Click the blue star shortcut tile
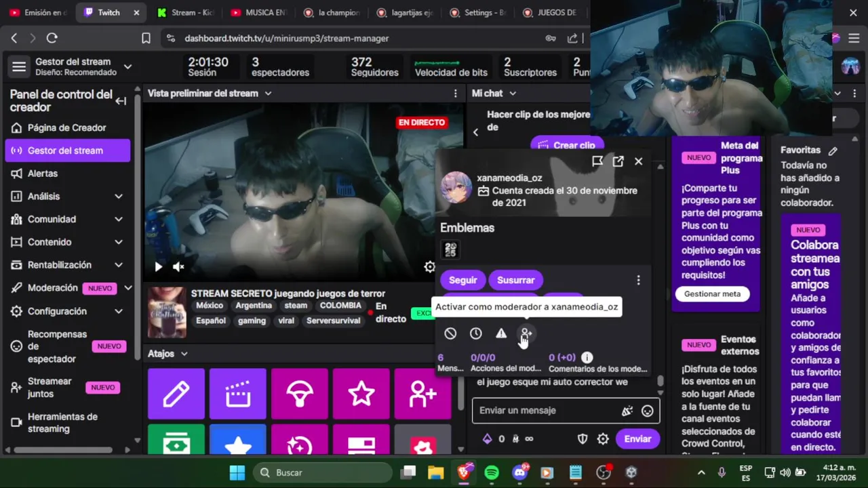The height and width of the screenshot is (488, 868). (238, 439)
